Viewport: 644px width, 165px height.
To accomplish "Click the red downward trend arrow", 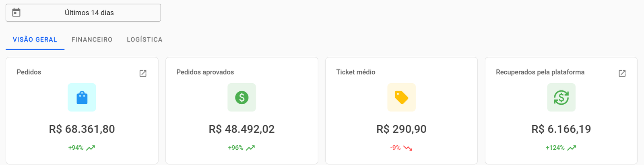I will click(x=408, y=148).
